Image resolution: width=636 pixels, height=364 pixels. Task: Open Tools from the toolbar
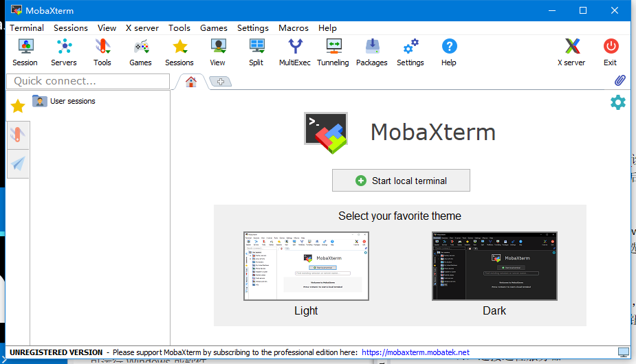click(102, 52)
